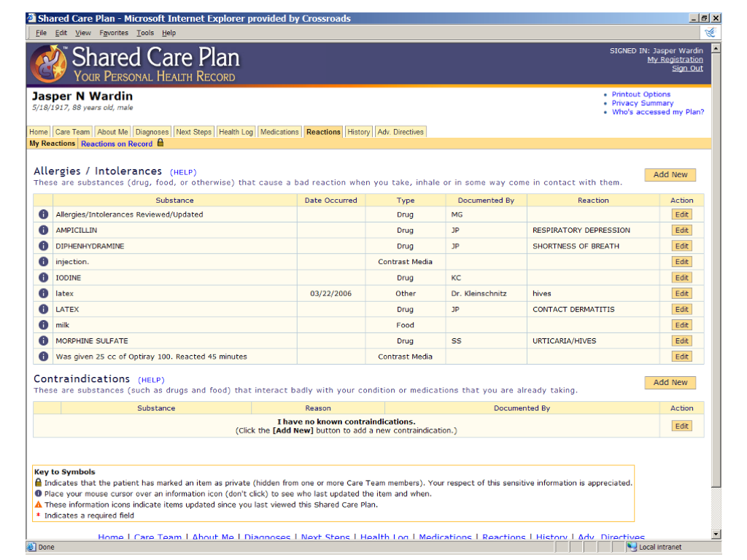The height and width of the screenshot is (560, 747).
Task: Open the Medications tab
Action: [279, 132]
